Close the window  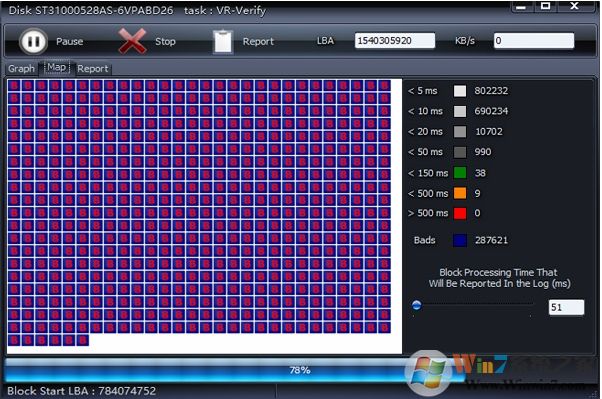(574, 6)
